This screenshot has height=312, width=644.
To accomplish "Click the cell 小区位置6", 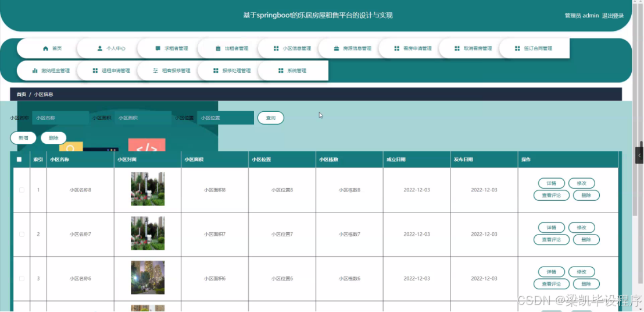I will 282,278.
